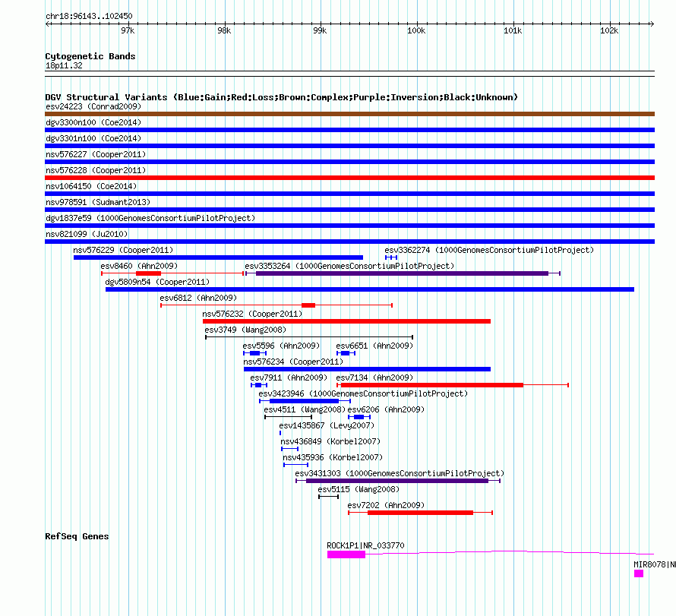Click the red esv7202 loss bar
The width and height of the screenshot is (676, 616).
click(420, 513)
